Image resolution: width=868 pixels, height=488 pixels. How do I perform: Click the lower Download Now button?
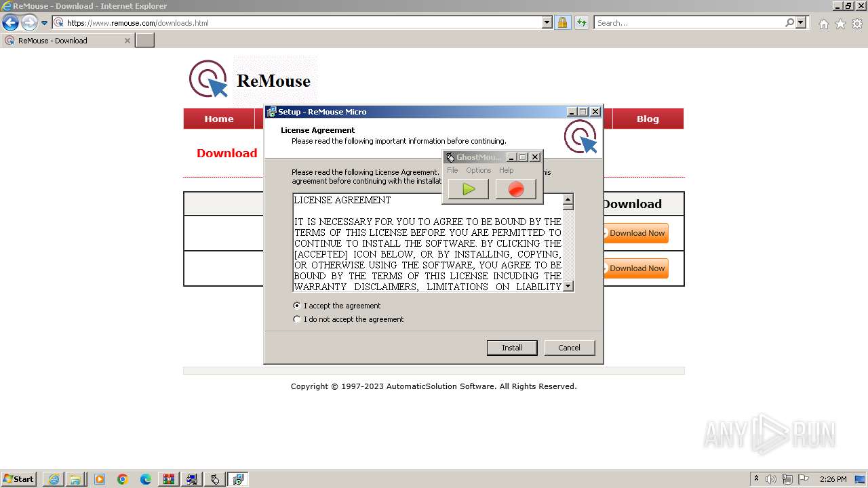[635, 268]
